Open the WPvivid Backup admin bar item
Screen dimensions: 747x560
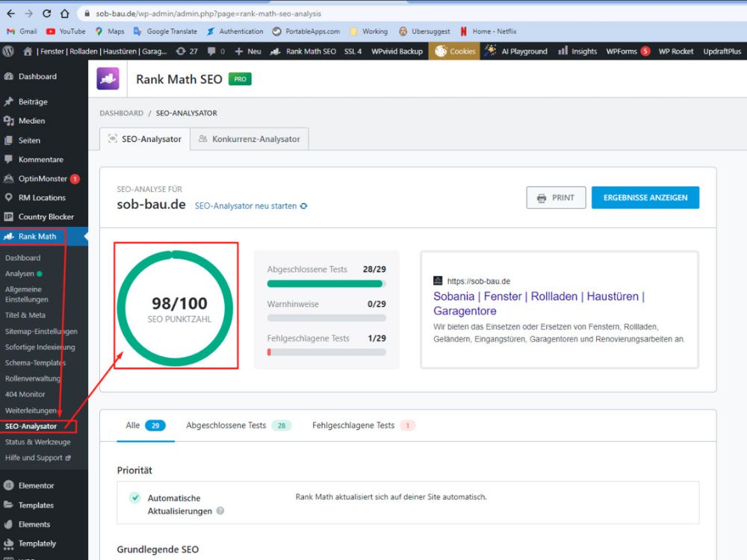point(397,51)
